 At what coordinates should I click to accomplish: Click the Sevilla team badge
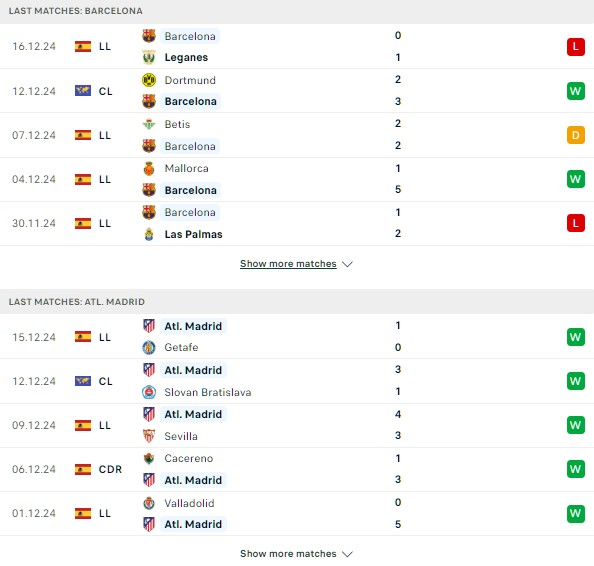point(149,436)
